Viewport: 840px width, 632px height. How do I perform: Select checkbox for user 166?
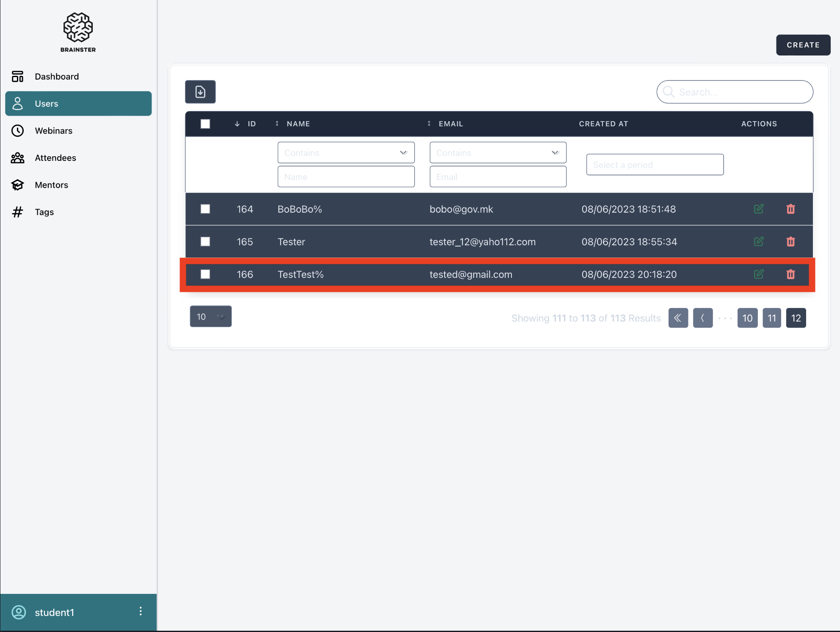coord(205,274)
